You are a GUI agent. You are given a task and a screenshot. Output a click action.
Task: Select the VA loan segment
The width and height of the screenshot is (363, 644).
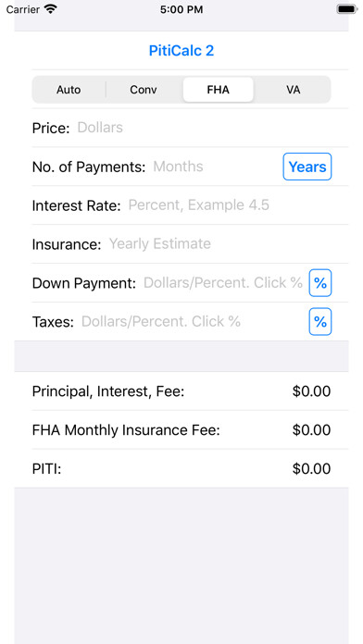pos(294,90)
